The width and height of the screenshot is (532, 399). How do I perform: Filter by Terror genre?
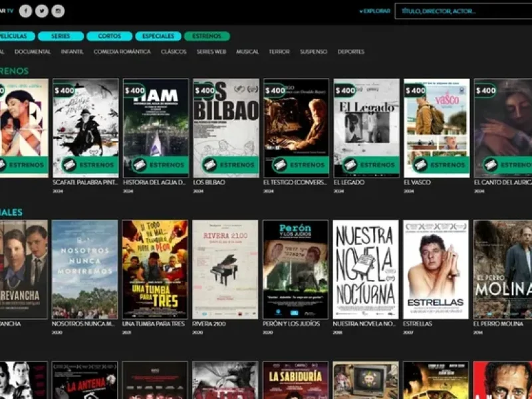(x=279, y=52)
